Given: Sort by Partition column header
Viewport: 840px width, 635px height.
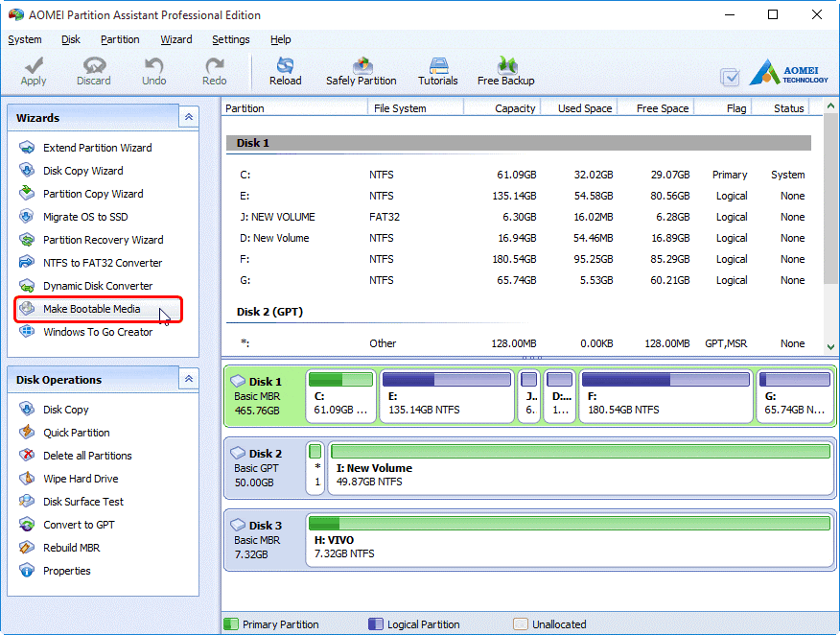Looking at the screenshot, I should 294,108.
